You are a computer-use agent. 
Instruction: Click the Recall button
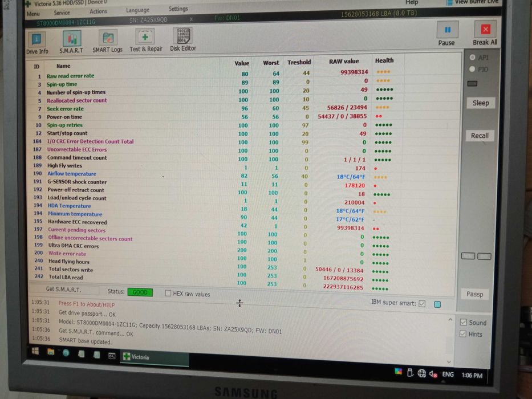click(480, 136)
